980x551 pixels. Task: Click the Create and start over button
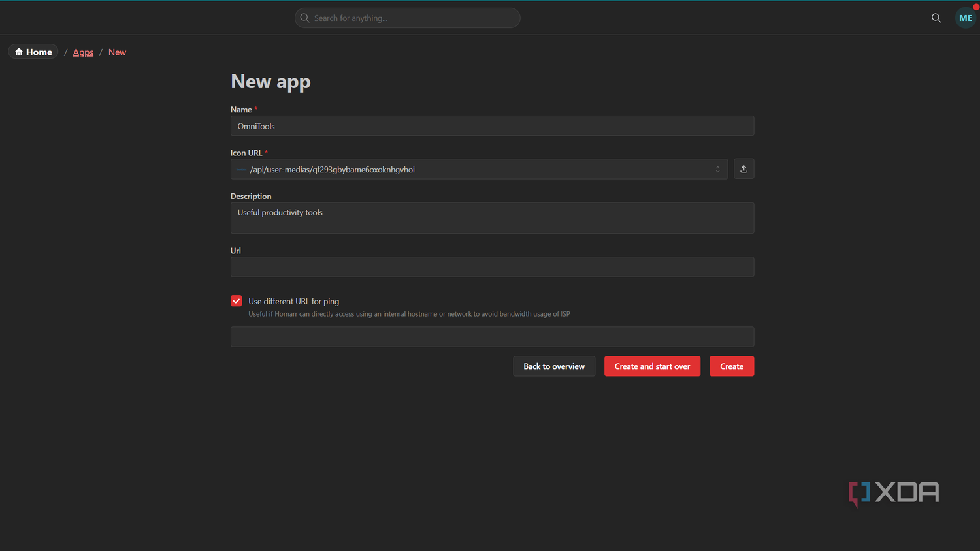[x=652, y=366]
